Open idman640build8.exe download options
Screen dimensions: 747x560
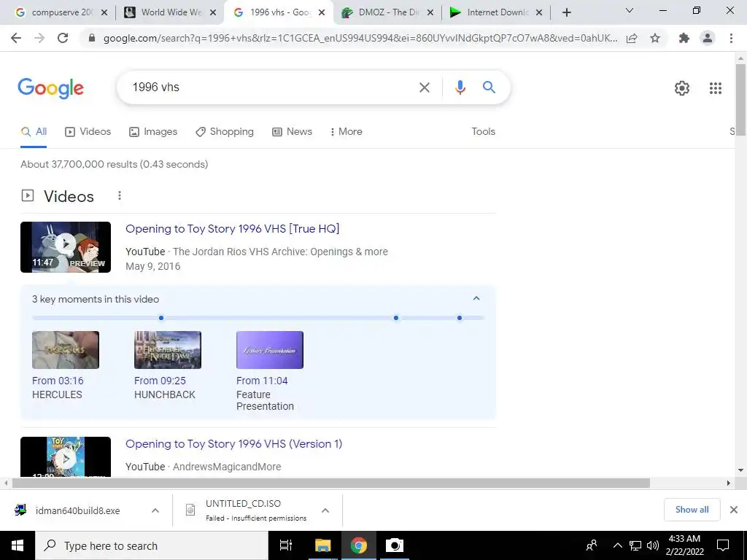coord(155,510)
